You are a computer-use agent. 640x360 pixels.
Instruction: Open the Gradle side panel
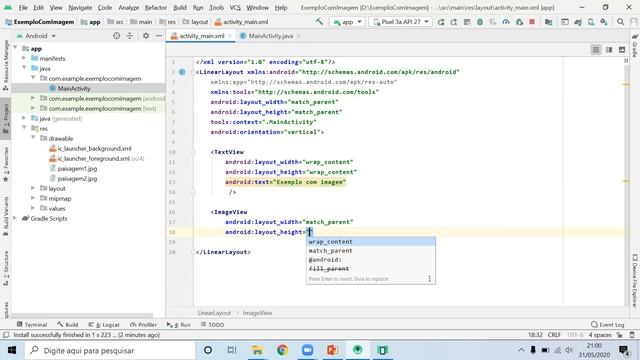tap(635, 46)
